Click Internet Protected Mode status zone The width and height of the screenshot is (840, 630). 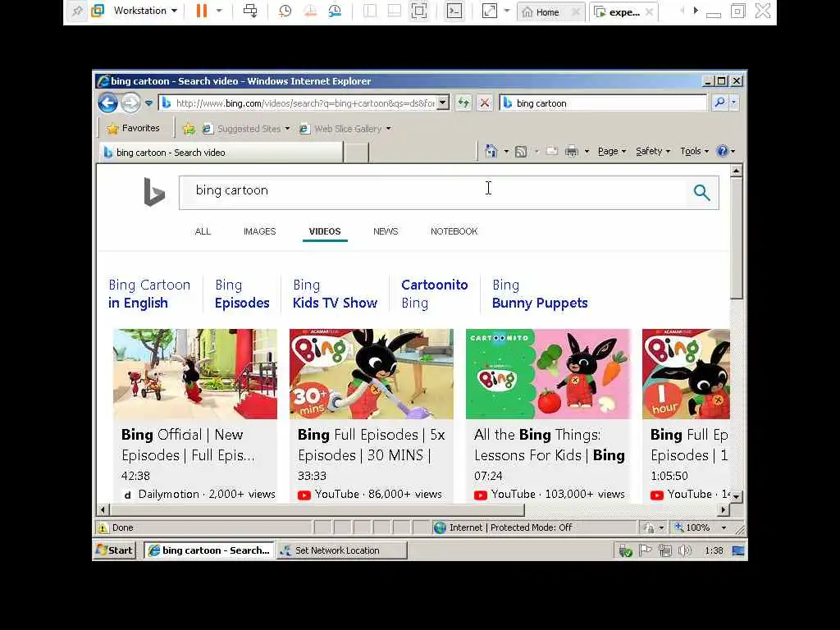[x=503, y=527]
